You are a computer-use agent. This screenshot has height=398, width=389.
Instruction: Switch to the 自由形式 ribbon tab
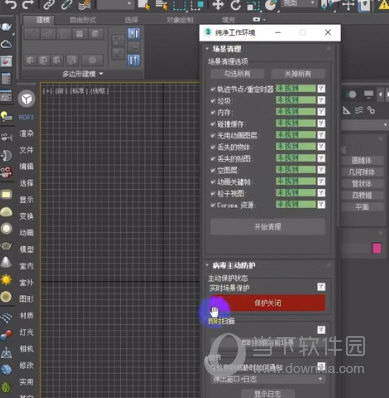pyautogui.click(x=83, y=20)
